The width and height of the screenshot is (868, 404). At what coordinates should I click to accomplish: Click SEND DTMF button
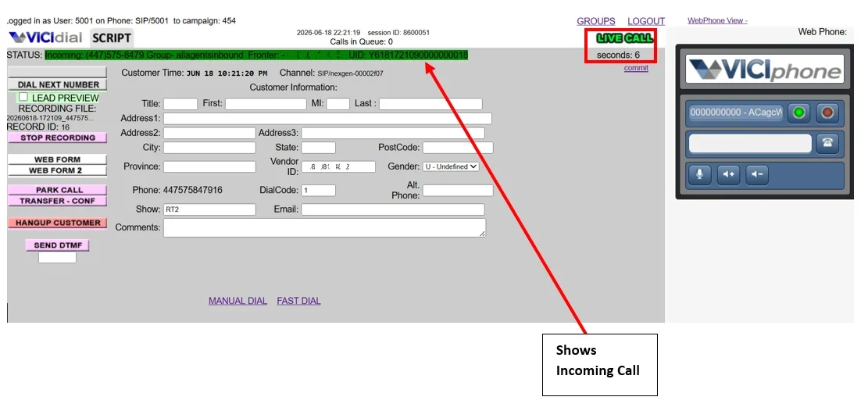tap(57, 245)
